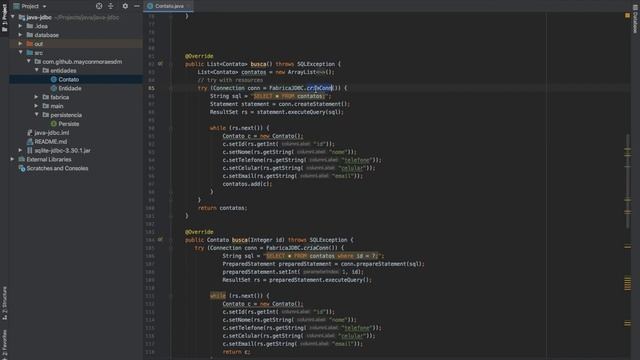
Task: Expand External Libraries node
Action: (12, 159)
